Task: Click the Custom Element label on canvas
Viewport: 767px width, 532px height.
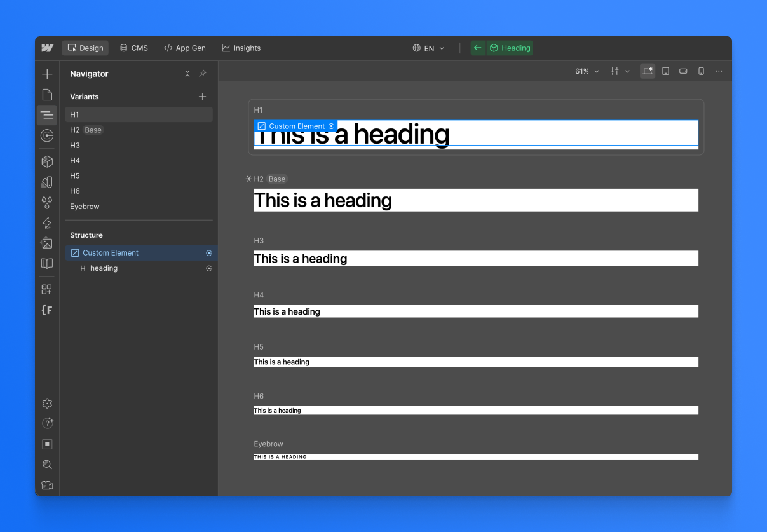Action: [x=295, y=126]
